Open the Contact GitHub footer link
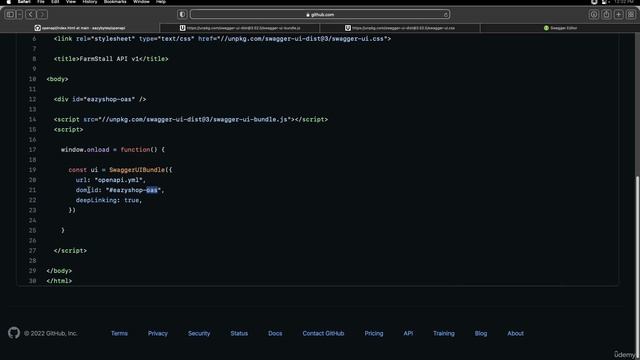 coord(323,333)
